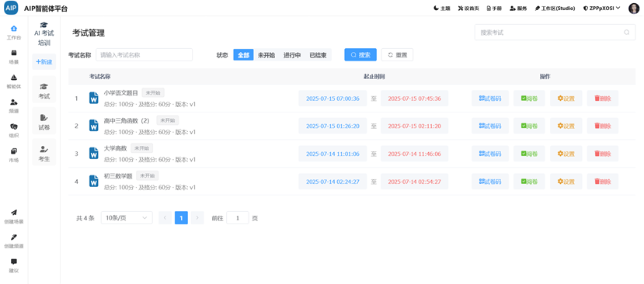644x284 pixels.
Task: Click the 搜索考试 search field
Action: click(x=555, y=33)
